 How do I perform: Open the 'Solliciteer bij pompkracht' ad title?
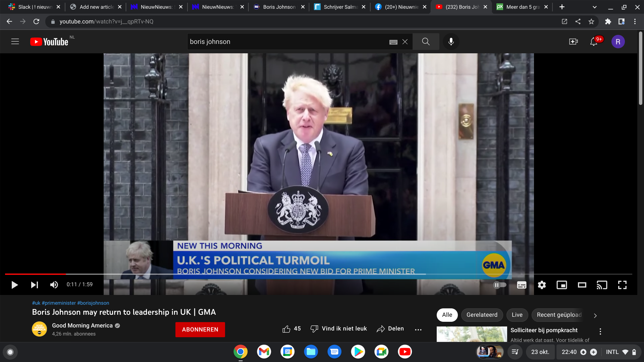click(x=544, y=330)
